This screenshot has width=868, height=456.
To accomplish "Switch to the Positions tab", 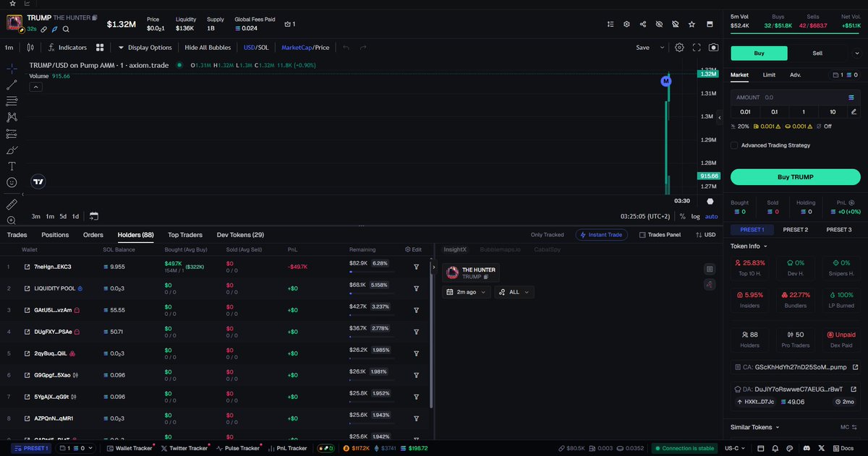I will 55,235.
